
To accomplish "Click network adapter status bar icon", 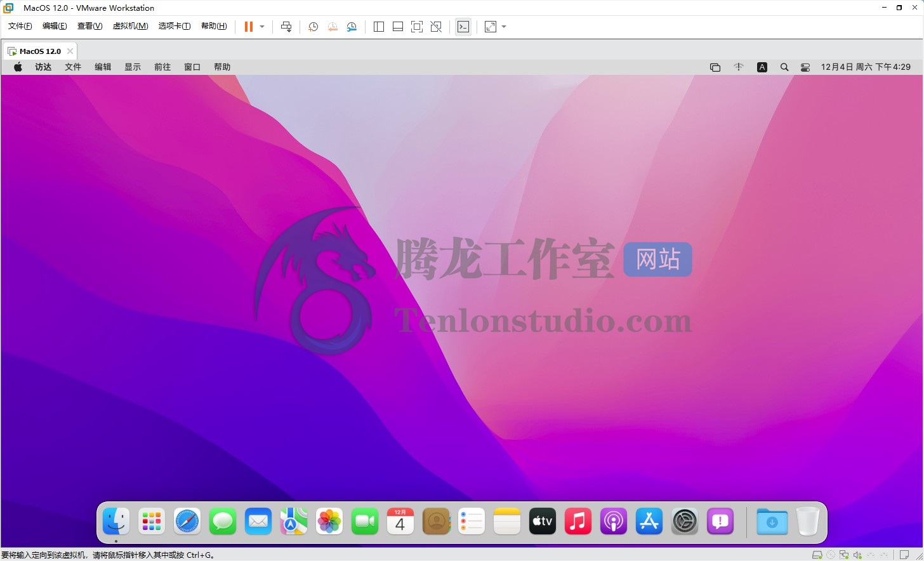I will [x=844, y=555].
